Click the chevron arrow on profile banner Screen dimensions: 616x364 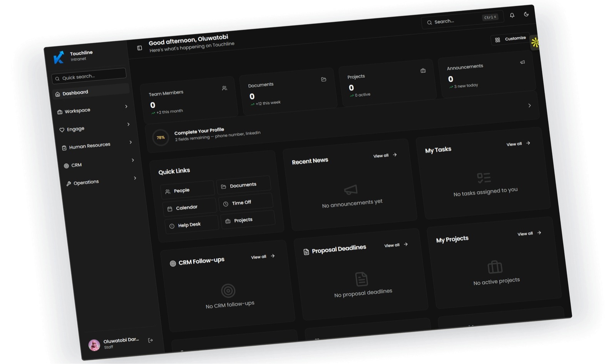529,105
